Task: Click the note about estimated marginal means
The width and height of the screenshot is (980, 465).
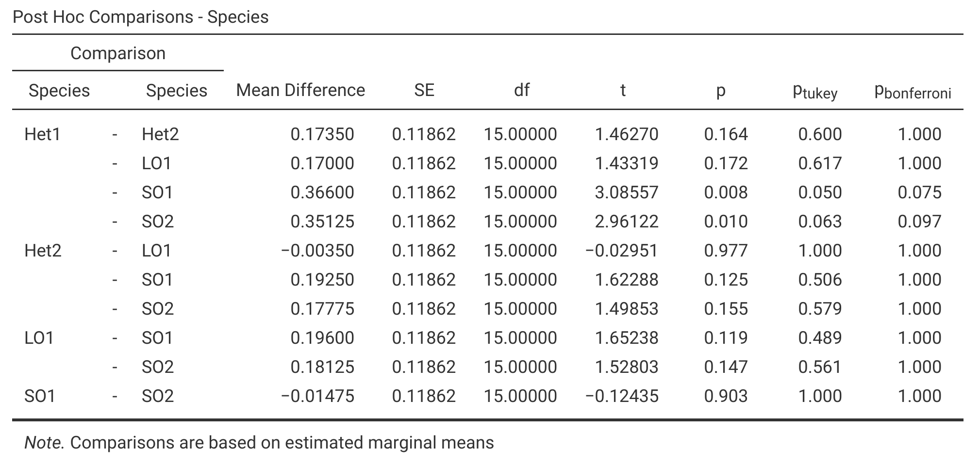Action: (259, 443)
